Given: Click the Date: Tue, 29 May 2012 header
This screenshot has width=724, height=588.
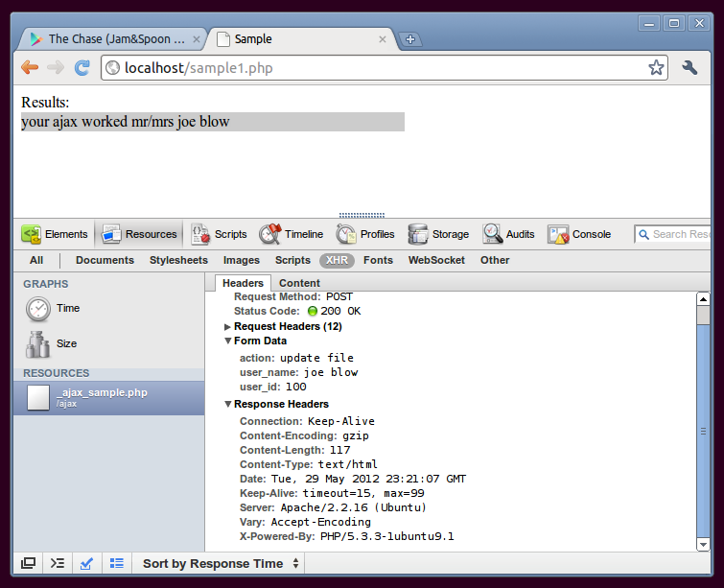Looking at the screenshot, I should point(353,479).
